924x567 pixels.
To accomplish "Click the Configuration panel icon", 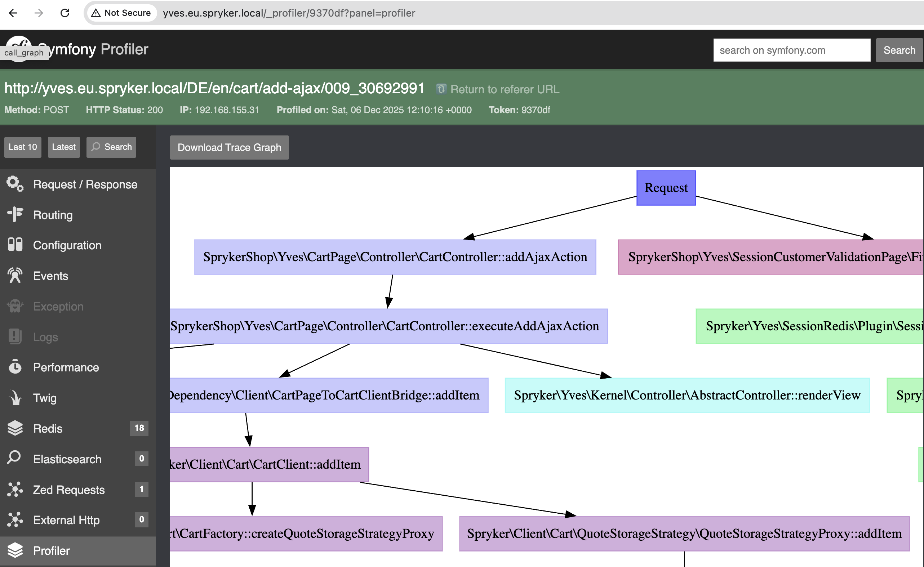I will point(15,245).
